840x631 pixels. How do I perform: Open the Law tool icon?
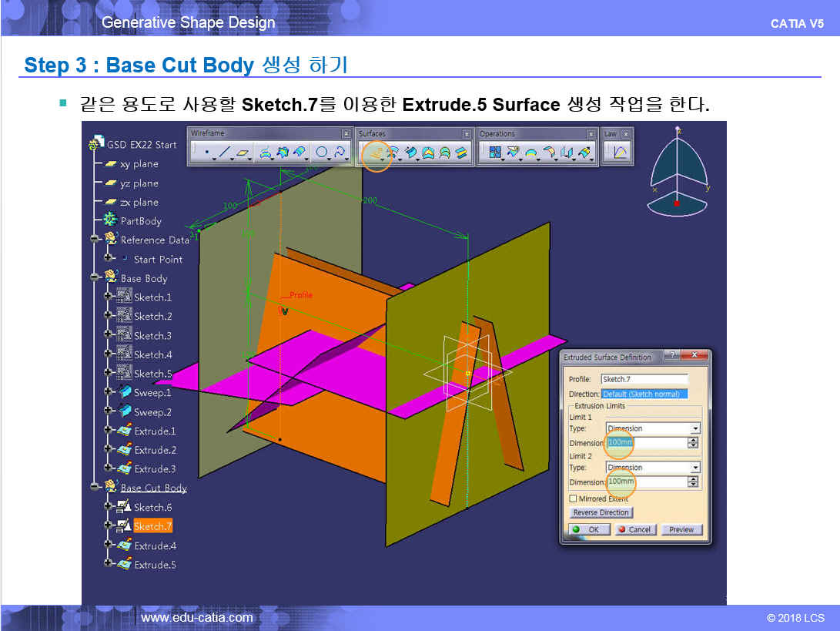[620, 153]
